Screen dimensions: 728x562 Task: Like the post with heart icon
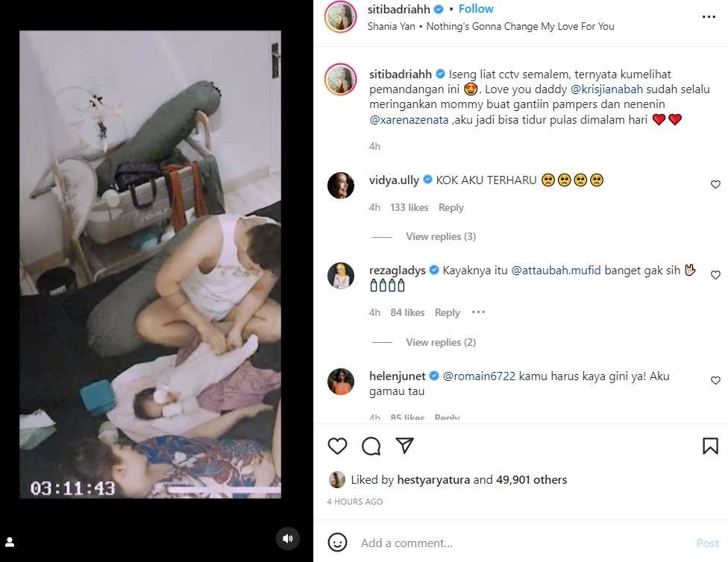338,446
